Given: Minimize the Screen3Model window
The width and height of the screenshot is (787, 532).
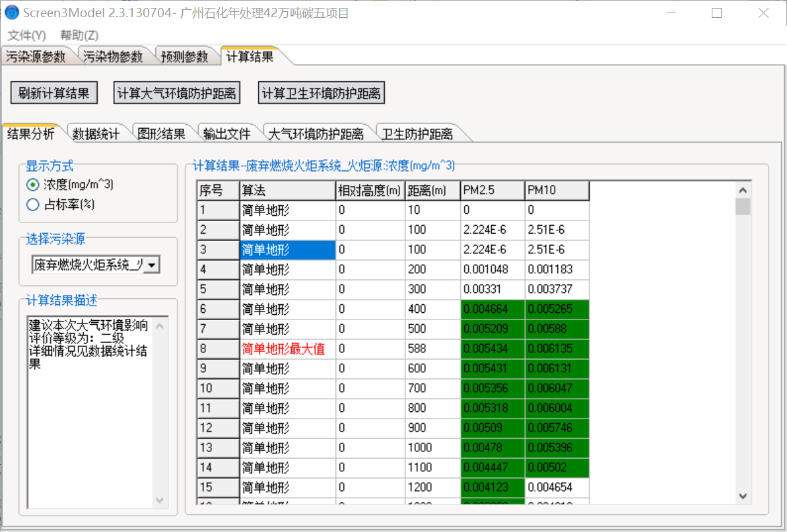Looking at the screenshot, I should [671, 13].
